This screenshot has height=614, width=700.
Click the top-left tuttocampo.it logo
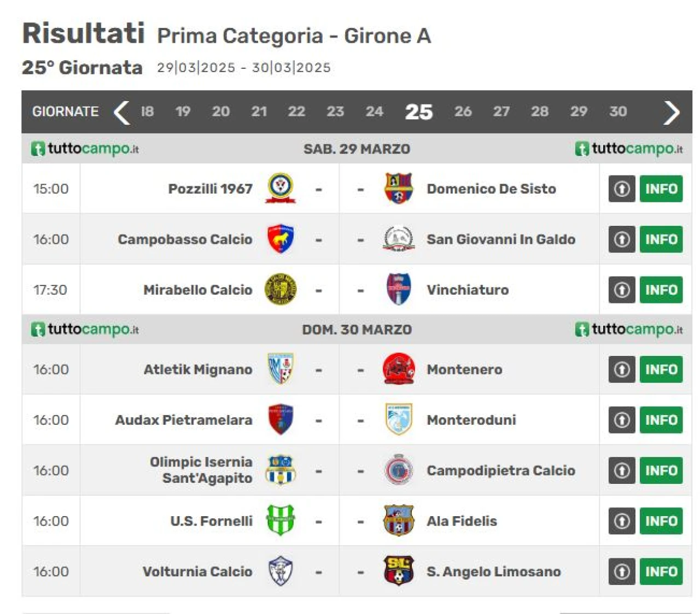tap(85, 149)
